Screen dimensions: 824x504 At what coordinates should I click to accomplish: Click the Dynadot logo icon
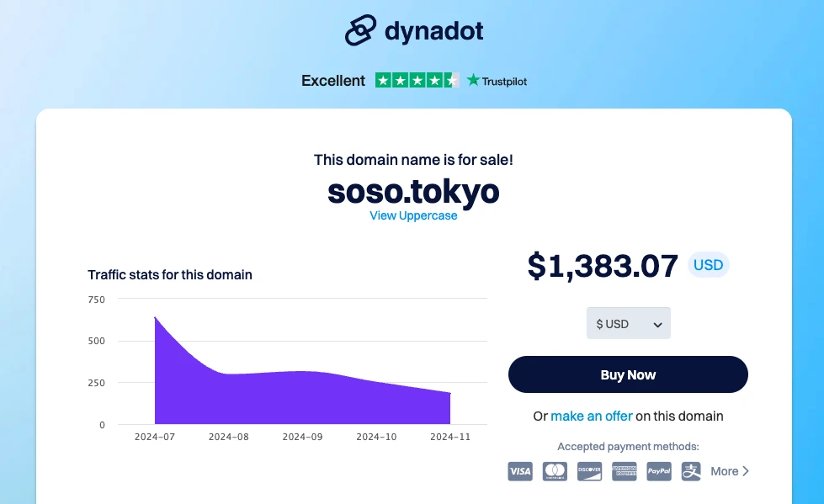pyautogui.click(x=360, y=31)
